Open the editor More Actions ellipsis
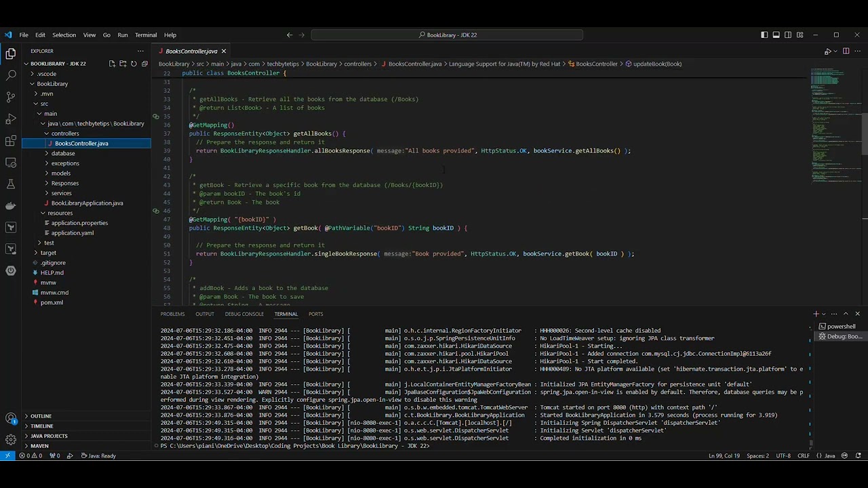This screenshot has height=488, width=868. coord(857,51)
